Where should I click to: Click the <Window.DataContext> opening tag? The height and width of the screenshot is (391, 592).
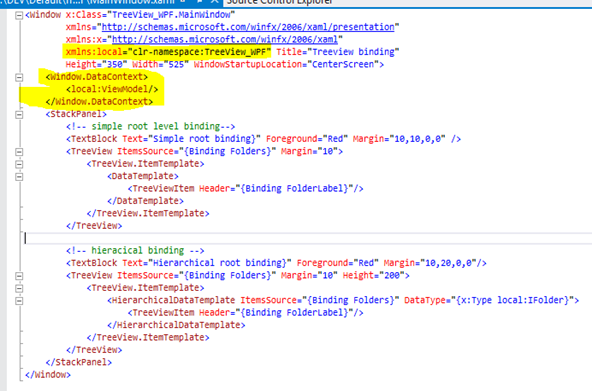(97, 77)
